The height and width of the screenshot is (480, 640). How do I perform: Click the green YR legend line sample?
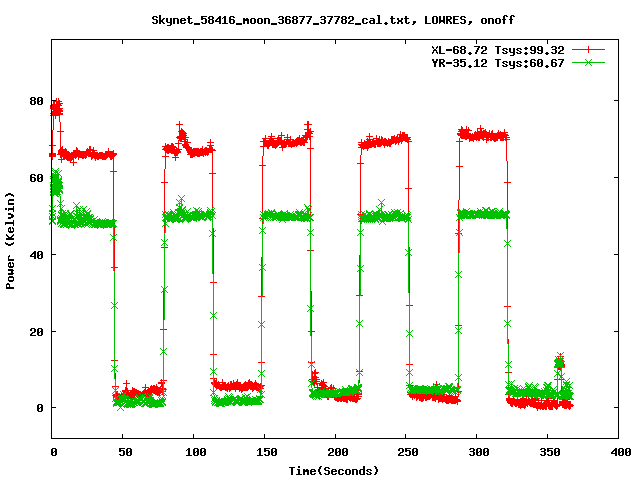pos(588,63)
